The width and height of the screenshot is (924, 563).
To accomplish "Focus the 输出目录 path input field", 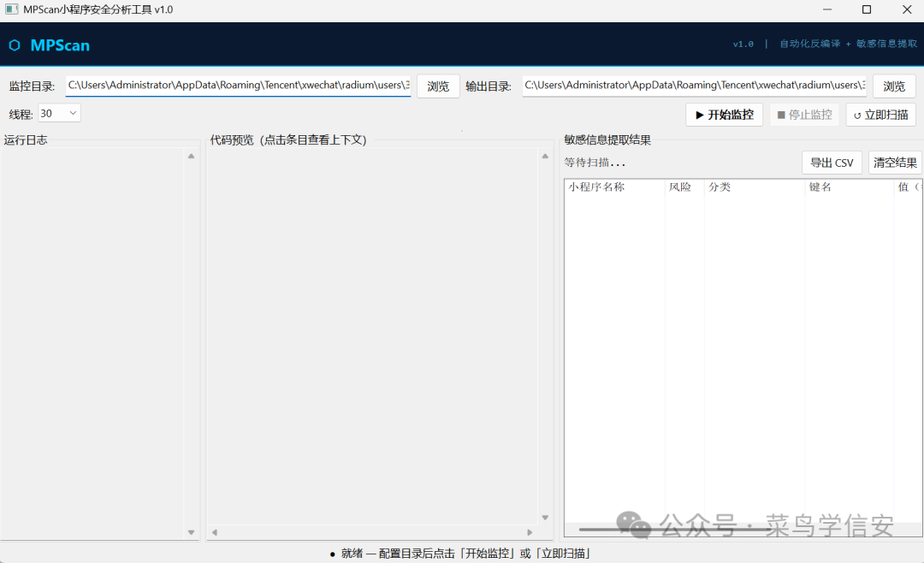I will (694, 86).
